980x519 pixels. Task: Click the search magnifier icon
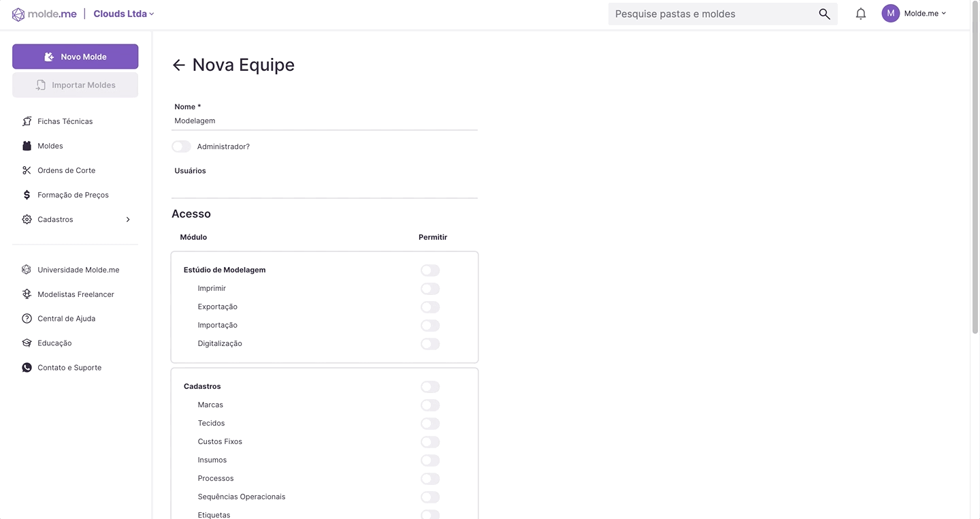[824, 14]
